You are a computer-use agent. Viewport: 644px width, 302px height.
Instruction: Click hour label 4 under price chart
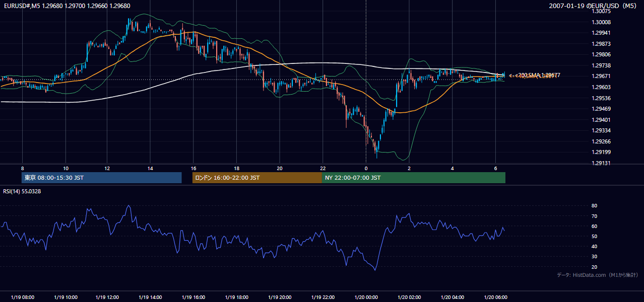[x=453, y=168]
